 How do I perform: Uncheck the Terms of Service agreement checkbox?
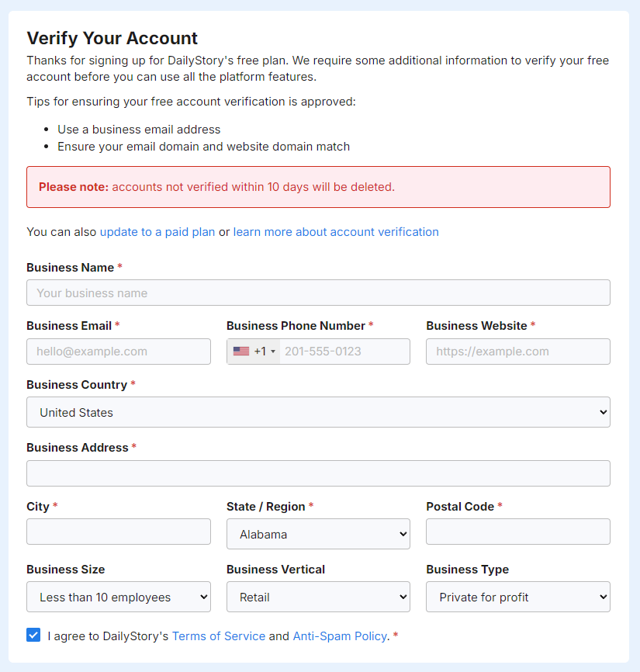coord(33,635)
